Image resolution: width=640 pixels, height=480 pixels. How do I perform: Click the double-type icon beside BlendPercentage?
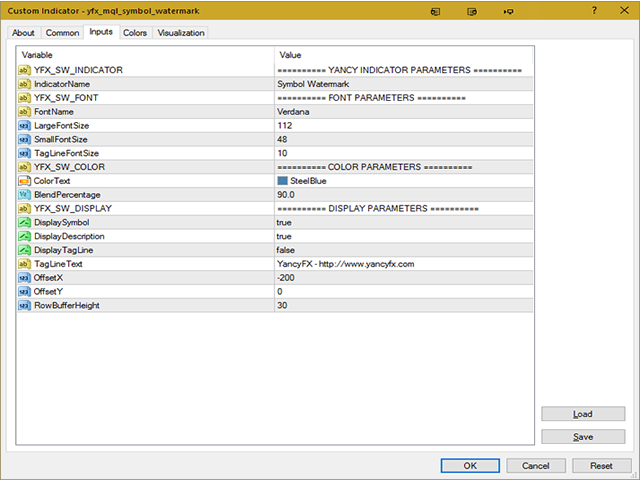click(24, 195)
